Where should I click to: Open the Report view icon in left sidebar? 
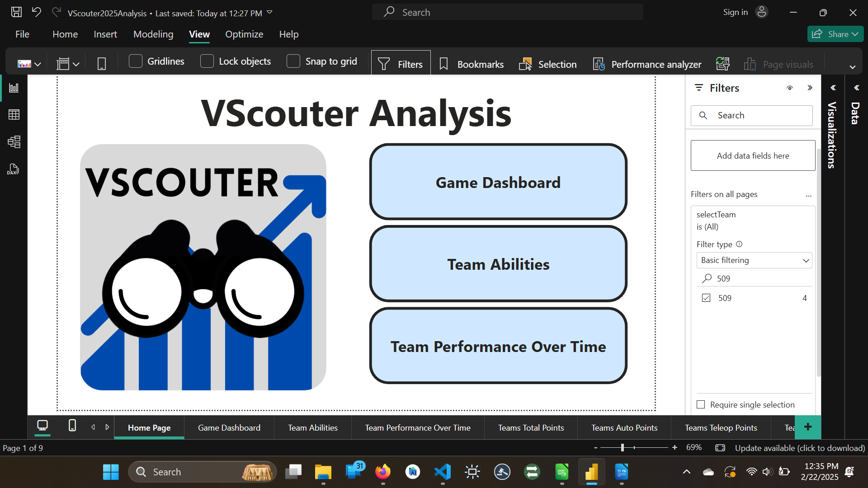coord(14,88)
